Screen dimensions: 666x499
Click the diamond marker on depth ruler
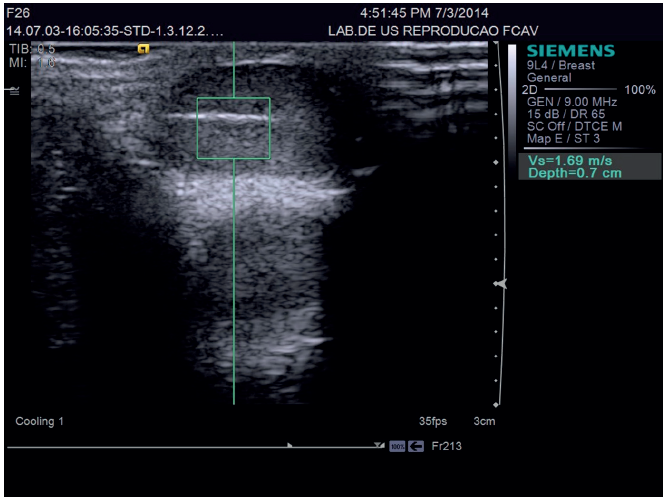click(497, 161)
